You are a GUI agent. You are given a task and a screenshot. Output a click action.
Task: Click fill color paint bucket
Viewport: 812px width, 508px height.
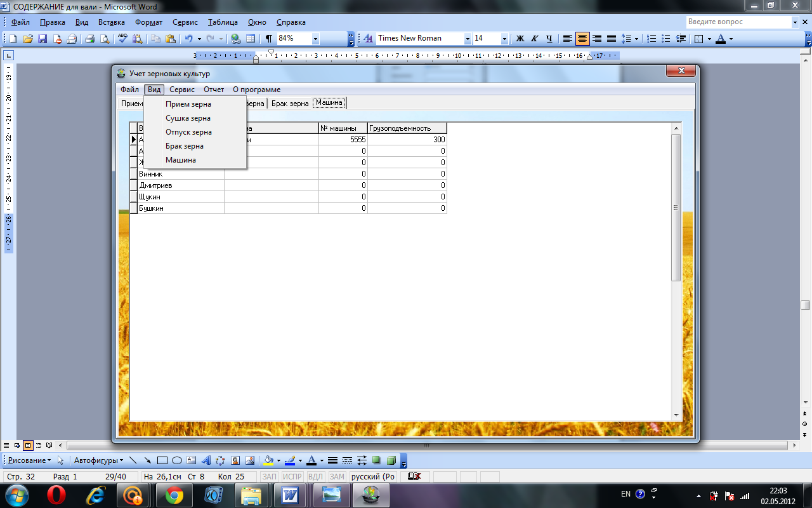[268, 460]
